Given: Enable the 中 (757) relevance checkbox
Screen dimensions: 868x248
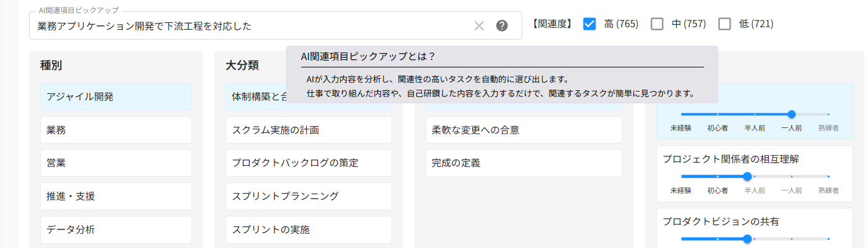Looking at the screenshot, I should point(657,24).
